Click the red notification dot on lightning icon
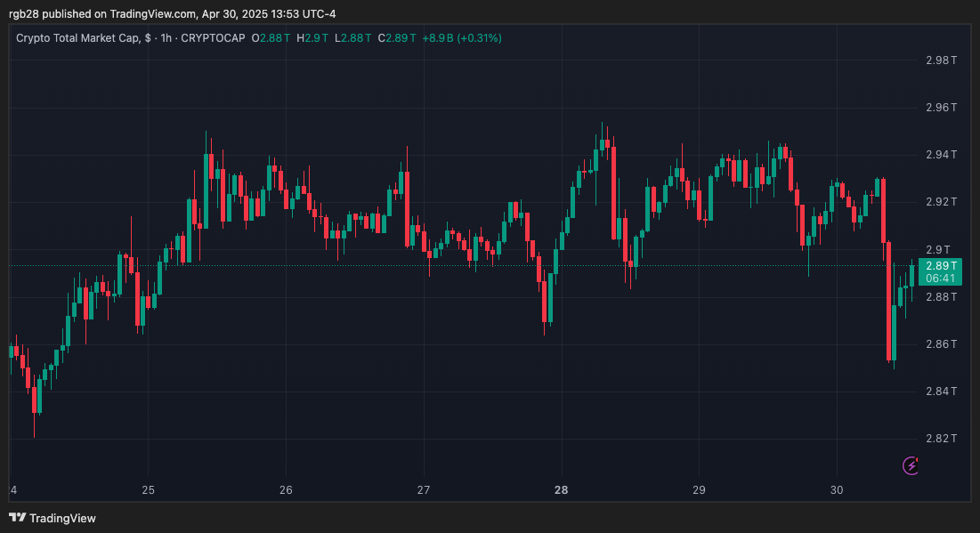Viewport: 980px width, 533px height. 917,460
